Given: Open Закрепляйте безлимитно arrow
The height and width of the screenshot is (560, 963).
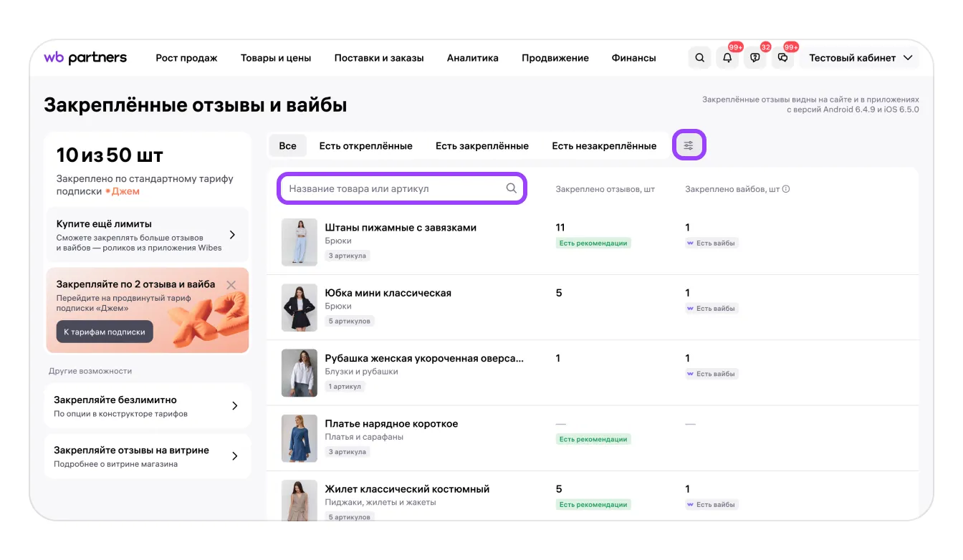Looking at the screenshot, I should (234, 406).
